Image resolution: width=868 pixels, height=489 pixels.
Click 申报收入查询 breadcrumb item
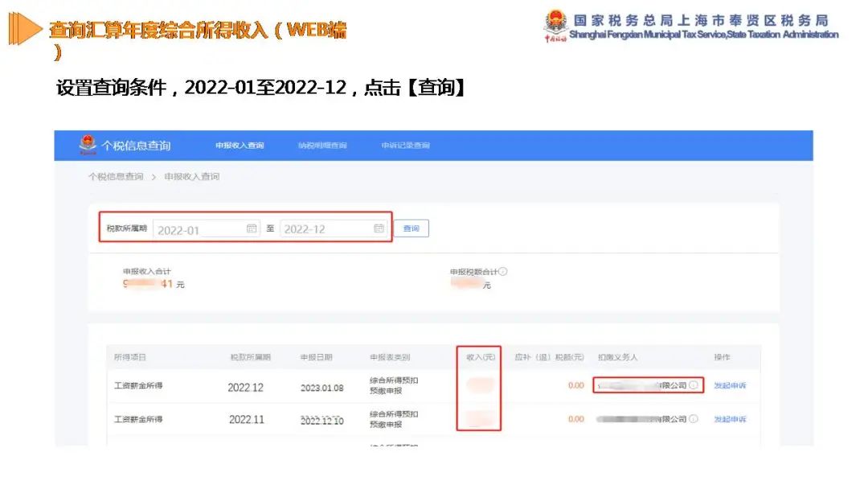click(x=191, y=177)
